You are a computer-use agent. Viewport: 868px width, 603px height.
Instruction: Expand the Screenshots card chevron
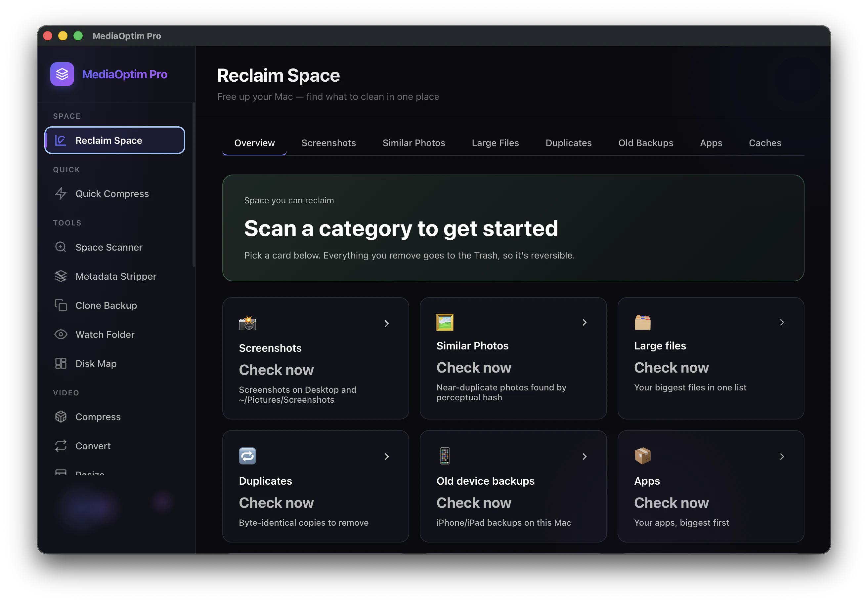point(386,324)
